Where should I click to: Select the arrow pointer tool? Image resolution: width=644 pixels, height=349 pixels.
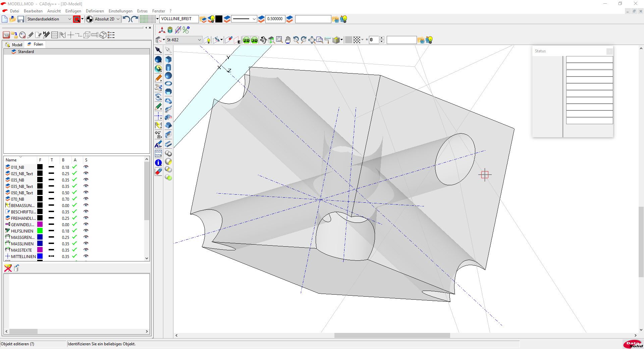click(158, 50)
